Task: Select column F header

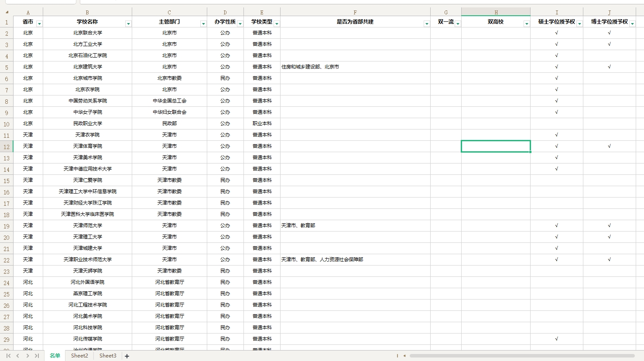Action: coord(355,12)
